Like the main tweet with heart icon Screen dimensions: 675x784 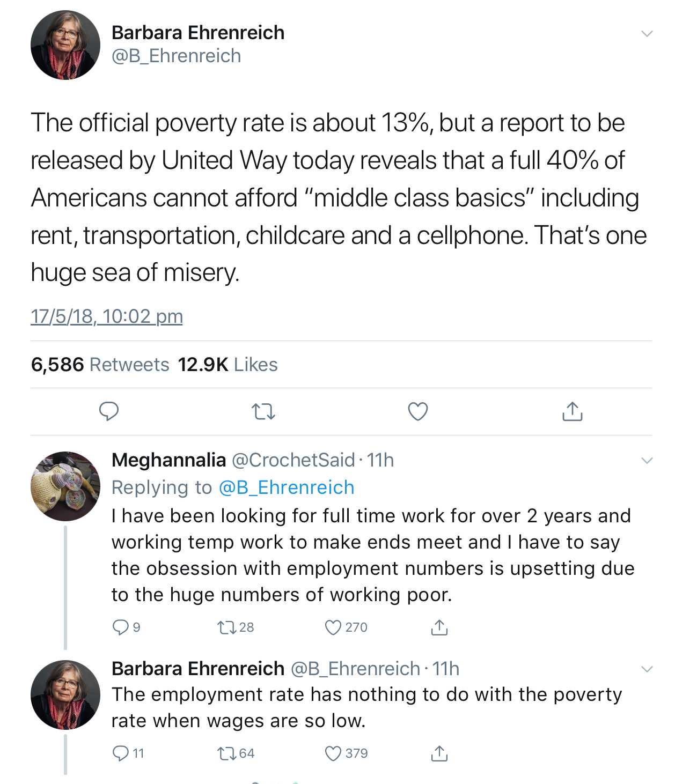(x=418, y=411)
